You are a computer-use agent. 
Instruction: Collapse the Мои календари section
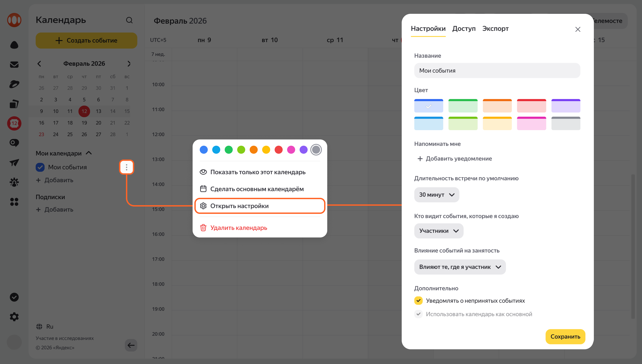(89, 153)
